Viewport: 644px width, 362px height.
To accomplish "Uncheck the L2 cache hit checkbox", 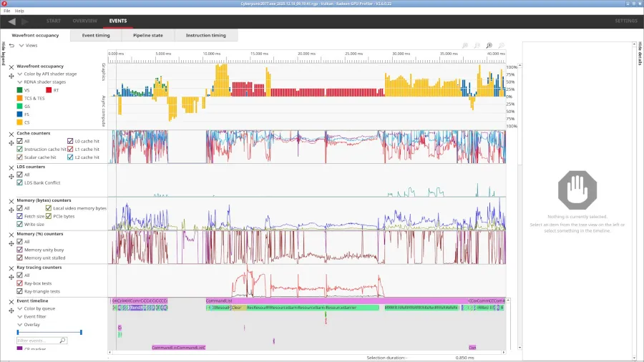I will [x=70, y=157].
